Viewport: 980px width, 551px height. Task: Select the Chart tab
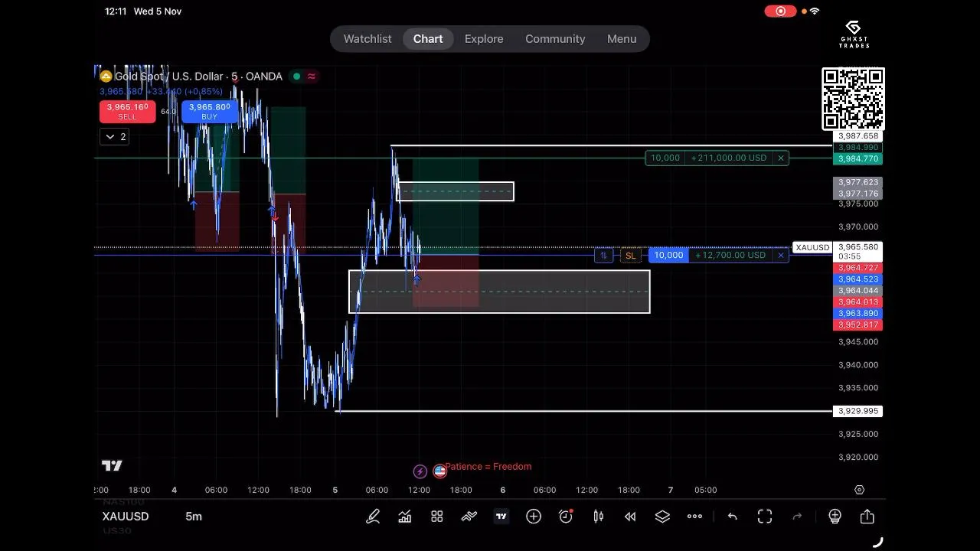(428, 39)
